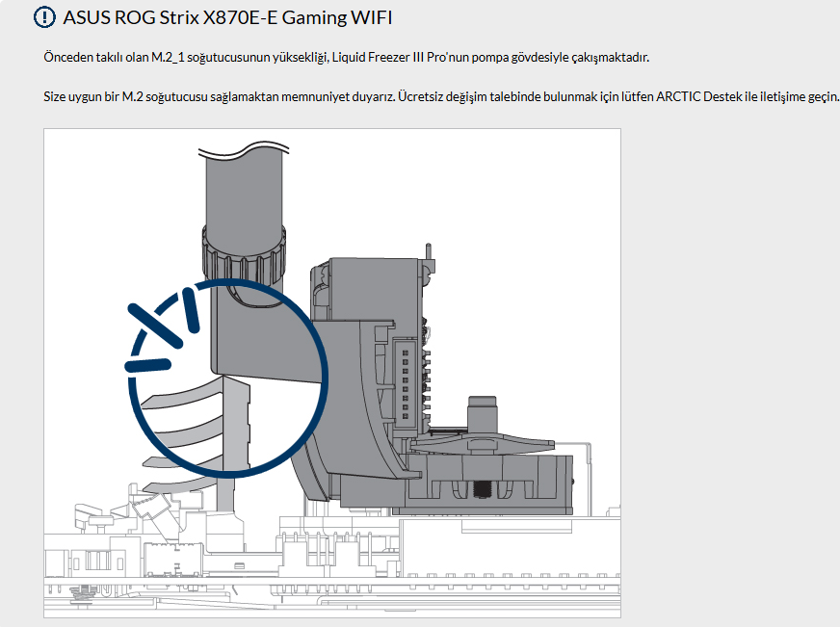The image size is (840, 627).
Task: Click the ASUS ROG Strix X870E-E Gaming WIFI heading
Action: 227,17
